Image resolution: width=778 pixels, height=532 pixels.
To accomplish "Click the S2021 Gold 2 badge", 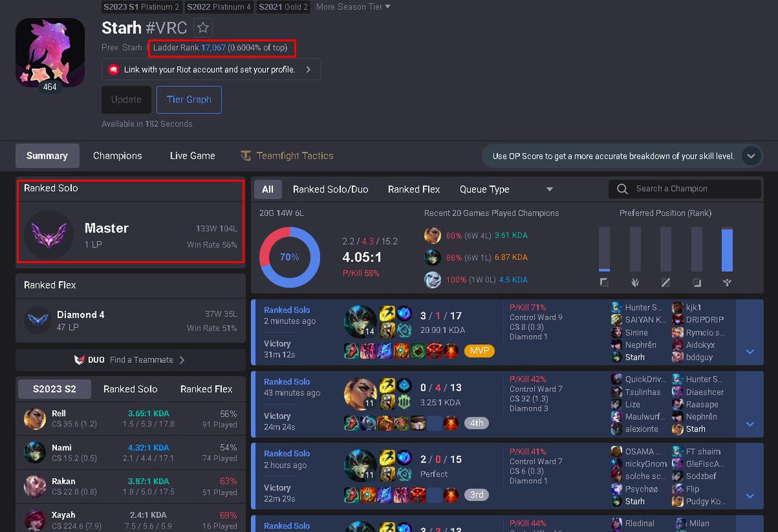I will coord(283,7).
